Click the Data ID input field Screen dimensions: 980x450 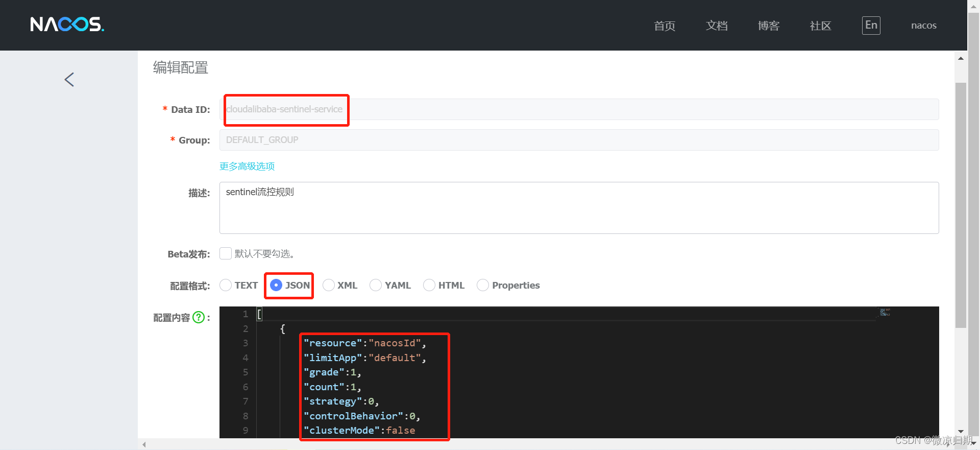(579, 109)
